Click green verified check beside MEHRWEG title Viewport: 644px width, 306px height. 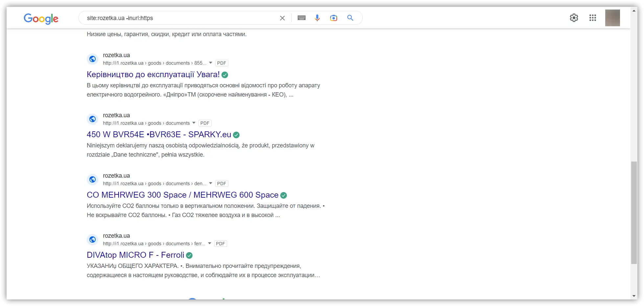pyautogui.click(x=284, y=195)
